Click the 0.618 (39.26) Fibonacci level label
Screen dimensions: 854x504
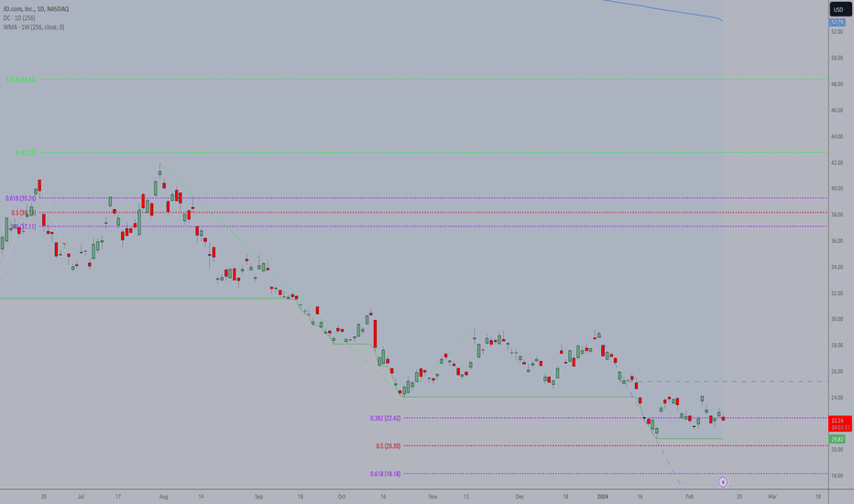pyautogui.click(x=21, y=198)
